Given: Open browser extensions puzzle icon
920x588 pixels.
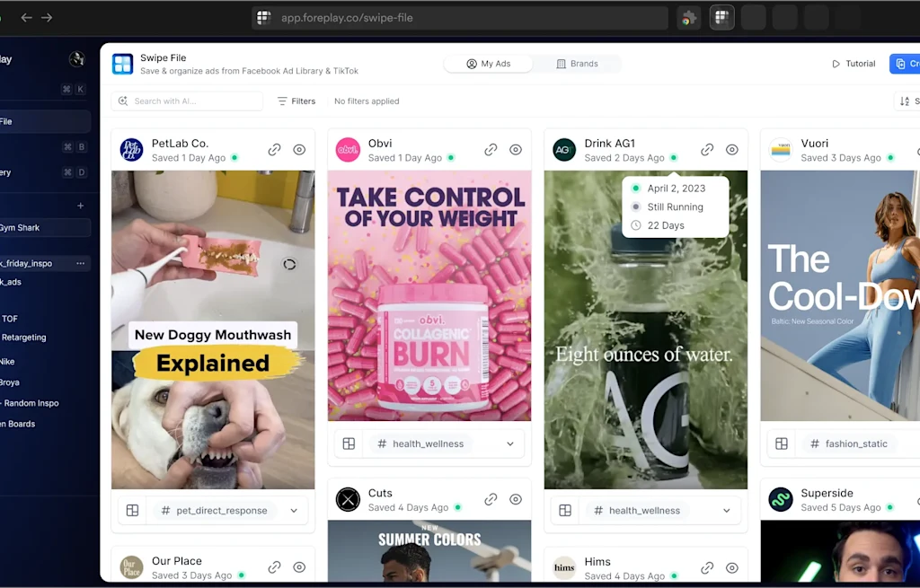Looking at the screenshot, I should (689, 18).
